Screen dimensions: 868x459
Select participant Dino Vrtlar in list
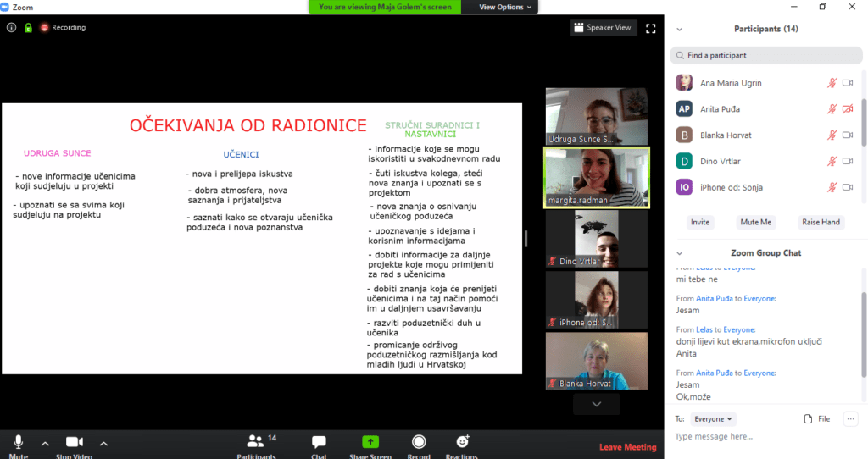click(x=766, y=161)
